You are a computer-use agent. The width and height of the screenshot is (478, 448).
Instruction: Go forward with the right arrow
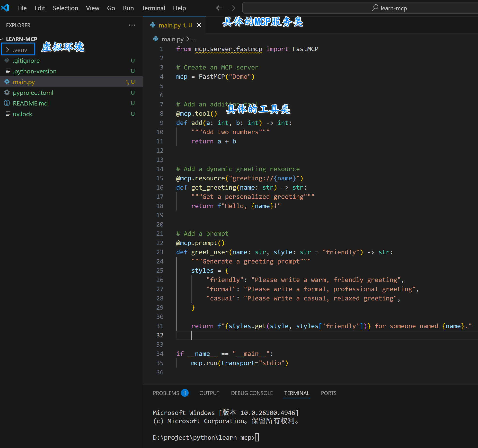232,8
